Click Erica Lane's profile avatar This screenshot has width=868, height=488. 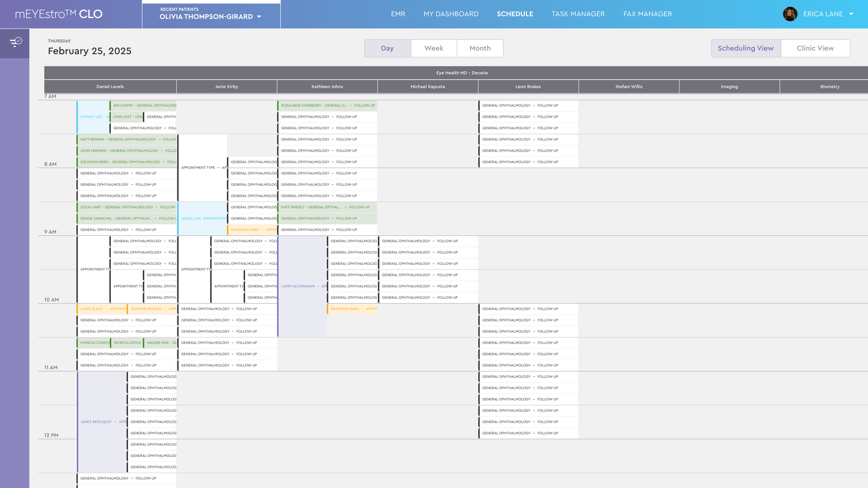pos(790,14)
